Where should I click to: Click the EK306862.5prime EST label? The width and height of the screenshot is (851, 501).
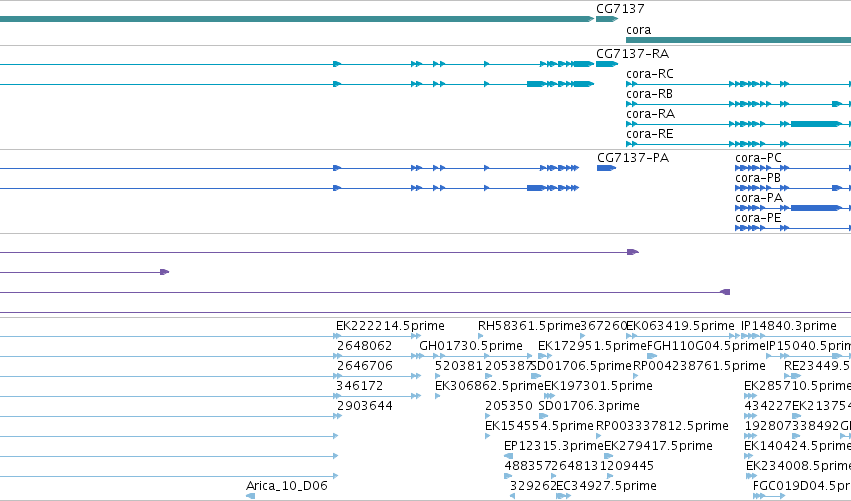489,386
